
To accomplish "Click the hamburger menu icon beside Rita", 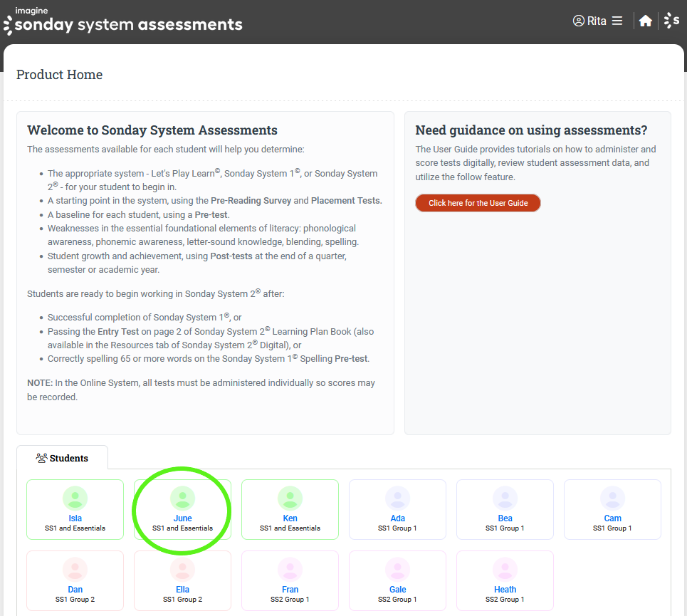I will click(x=617, y=21).
